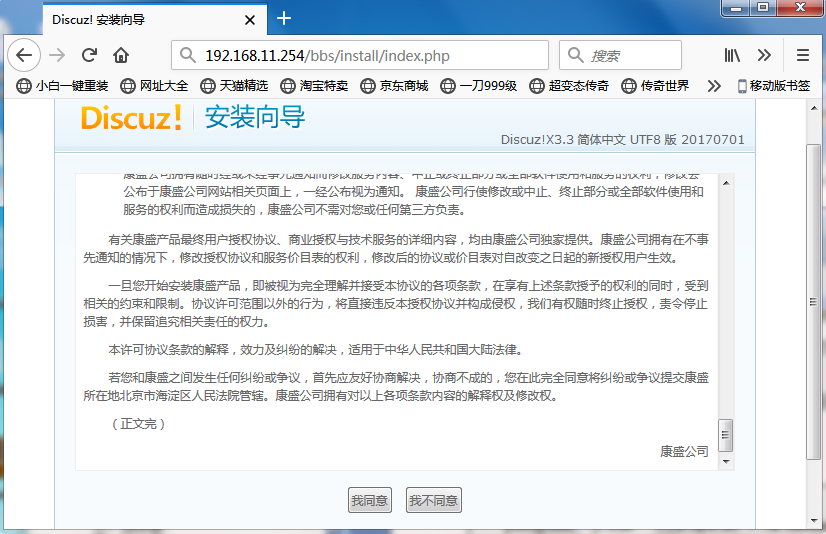
Task: Expand the overflow bookmarks chevron
Action: 714,86
